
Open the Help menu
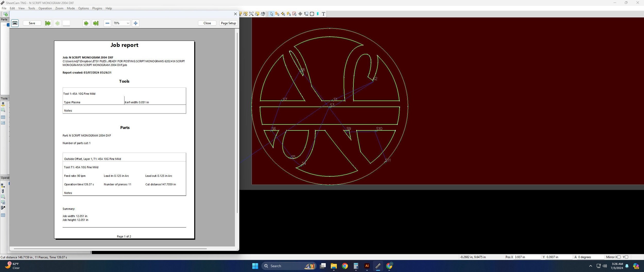click(109, 8)
